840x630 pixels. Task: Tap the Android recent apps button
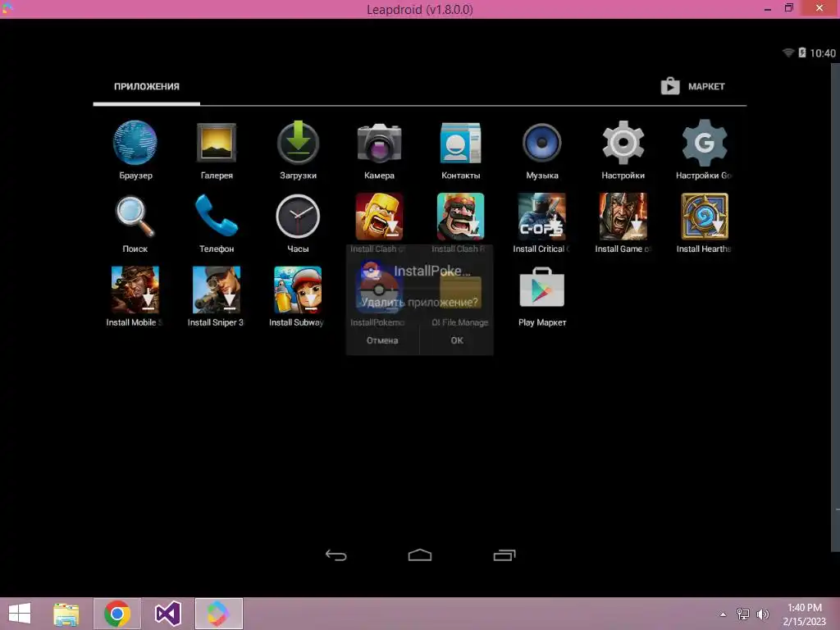coord(504,555)
